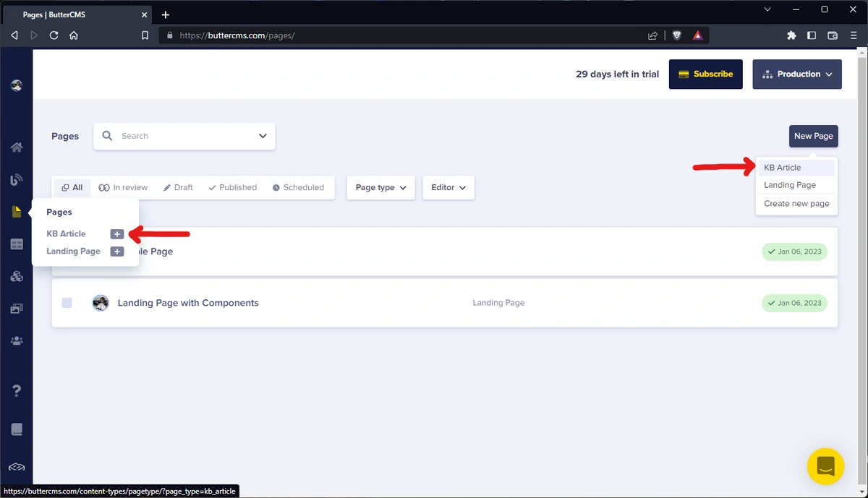Select the Scheduled filter tab

point(298,187)
